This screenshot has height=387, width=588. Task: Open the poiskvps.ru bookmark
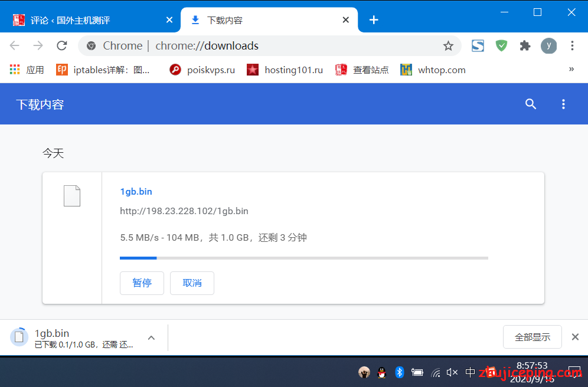[202, 70]
